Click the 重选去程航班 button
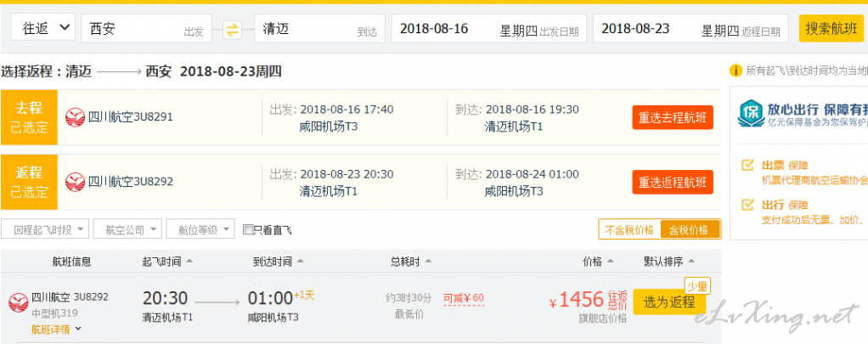868x344 pixels. (673, 118)
